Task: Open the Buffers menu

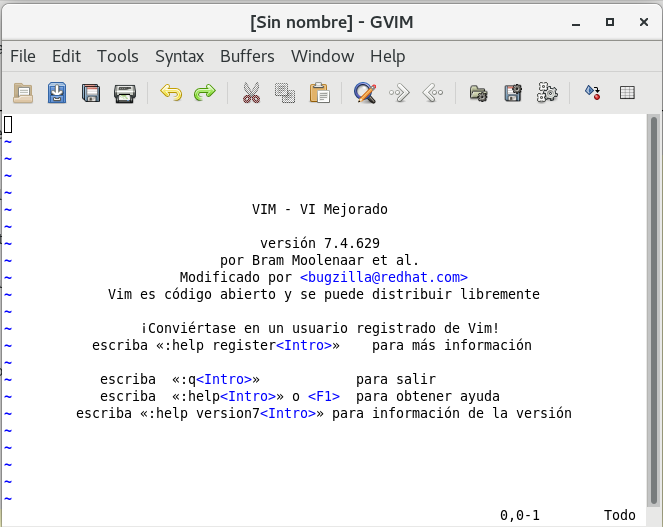Action: tap(247, 56)
